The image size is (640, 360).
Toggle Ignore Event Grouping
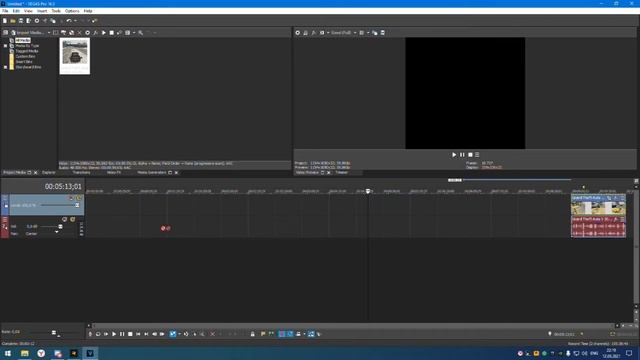319,334
